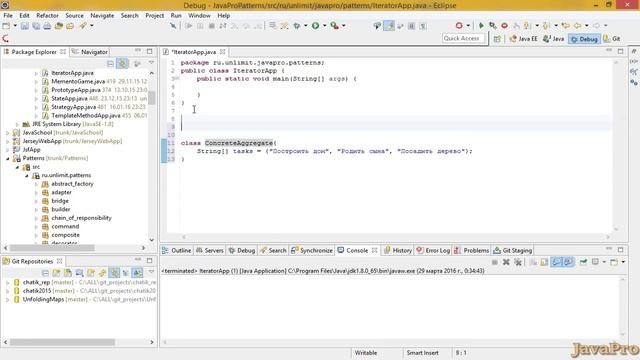Click Collapse All in Package Explorer
640x360 pixels.
[110, 64]
